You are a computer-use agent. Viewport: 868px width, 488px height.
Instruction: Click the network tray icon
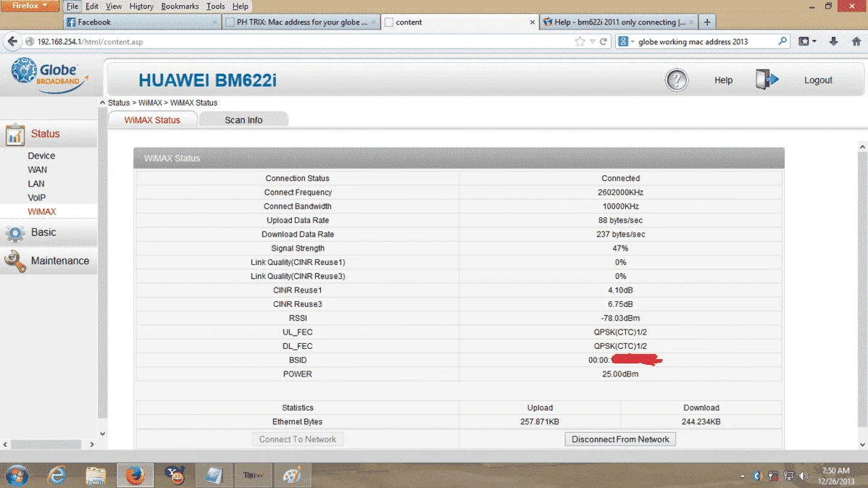(x=788, y=476)
